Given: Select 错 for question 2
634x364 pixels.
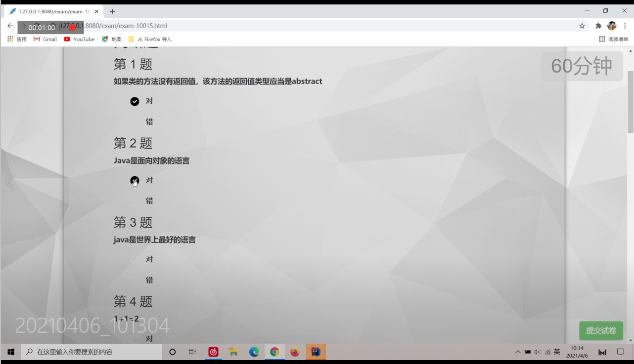Looking at the screenshot, I should [135, 202].
